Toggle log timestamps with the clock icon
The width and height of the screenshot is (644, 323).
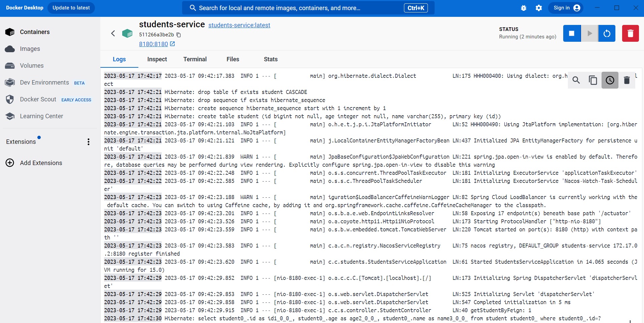click(x=610, y=80)
